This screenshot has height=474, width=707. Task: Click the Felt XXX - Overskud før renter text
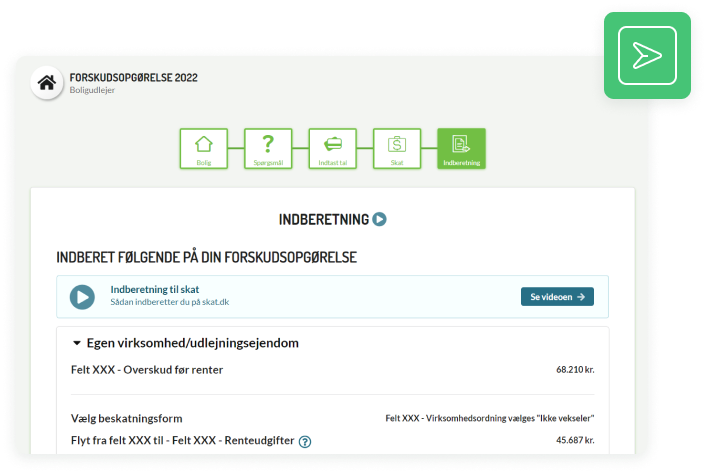click(147, 370)
